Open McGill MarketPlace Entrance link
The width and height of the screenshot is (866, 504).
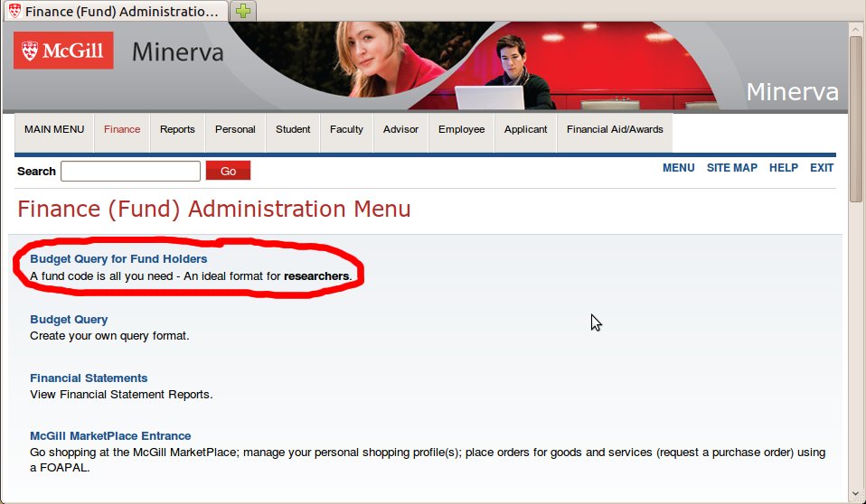pyautogui.click(x=110, y=436)
